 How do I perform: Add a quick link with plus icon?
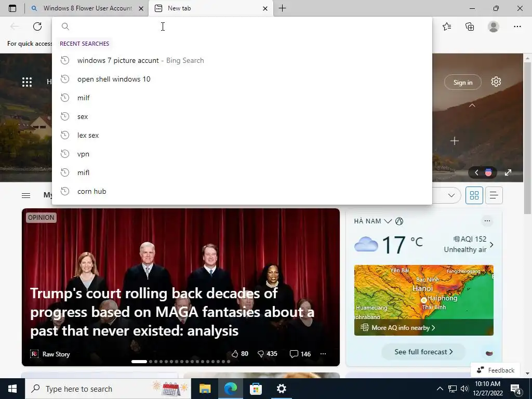(454, 141)
